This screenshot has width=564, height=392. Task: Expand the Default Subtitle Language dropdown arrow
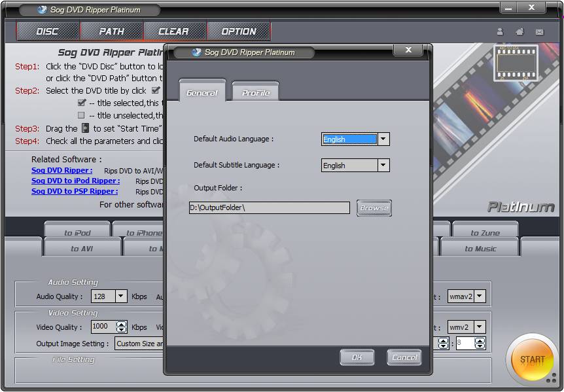383,166
